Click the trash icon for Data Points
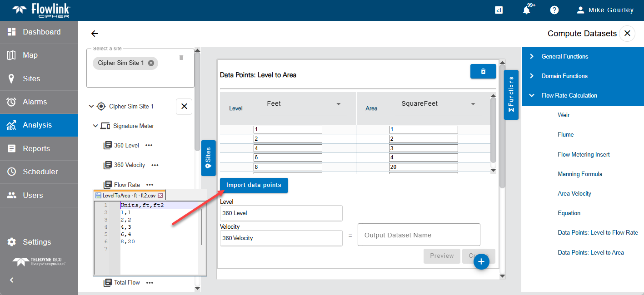 483,71
